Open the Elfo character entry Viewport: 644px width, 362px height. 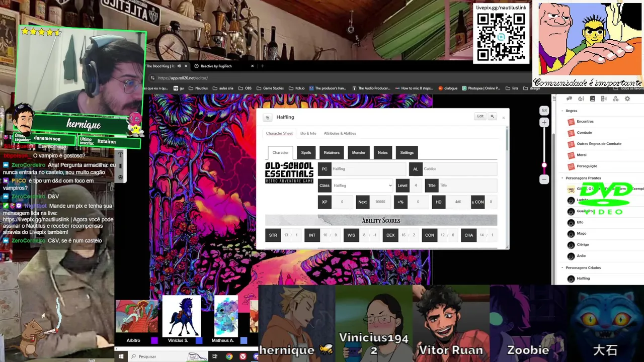pyautogui.click(x=580, y=222)
